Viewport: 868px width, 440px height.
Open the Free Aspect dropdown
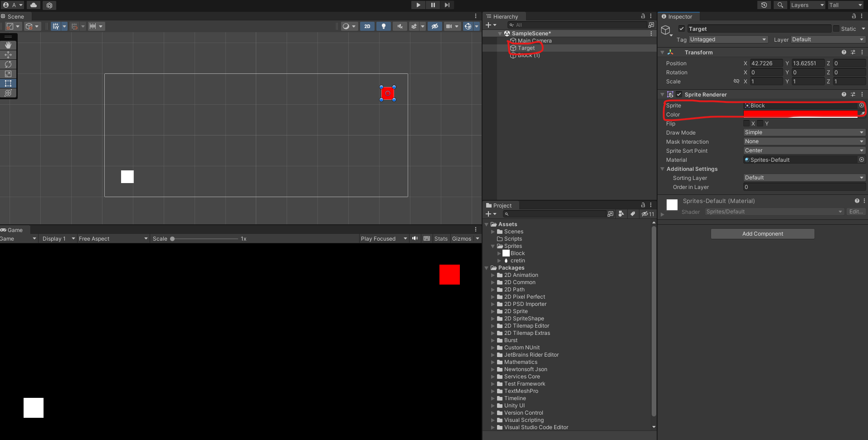(x=113, y=239)
